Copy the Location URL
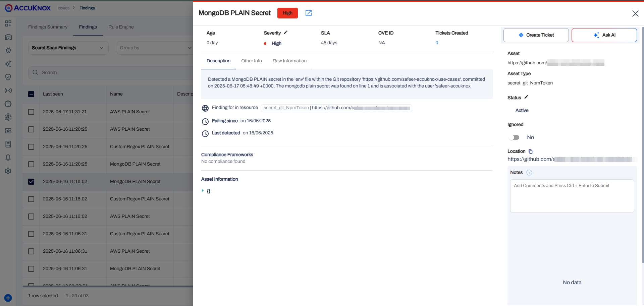Screen dimensions: 644x306 531,151
